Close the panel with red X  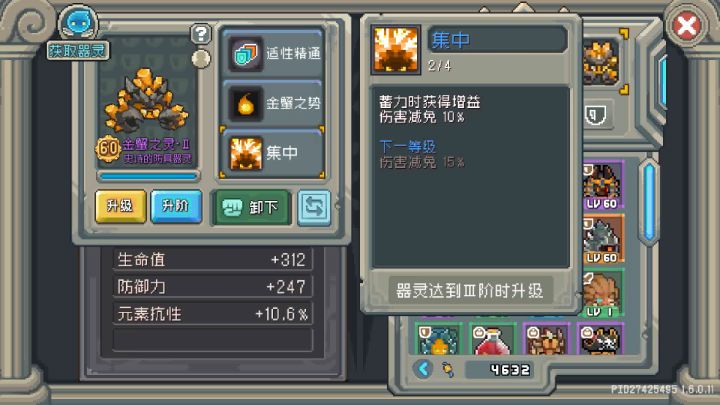coord(686,26)
